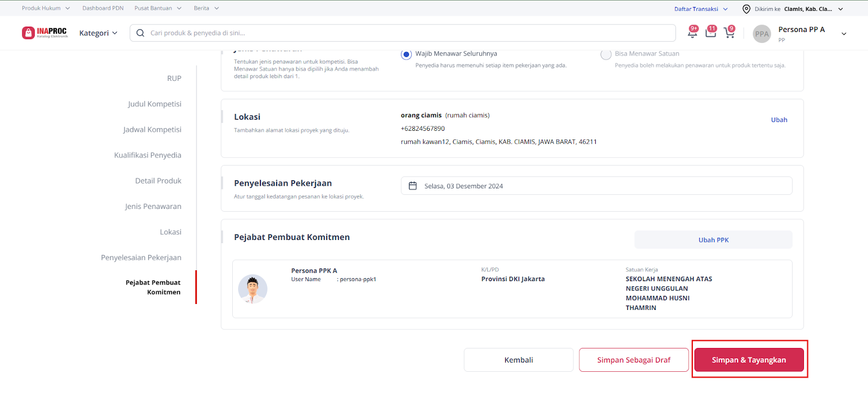Click the INAPROC logo
This screenshot has height=406, width=868.
click(x=45, y=33)
